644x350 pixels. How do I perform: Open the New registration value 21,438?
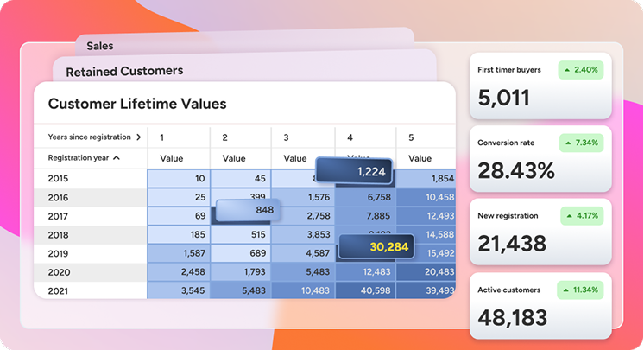click(x=512, y=244)
